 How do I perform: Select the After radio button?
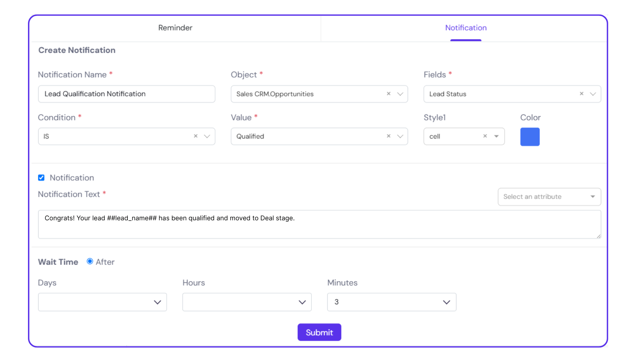click(x=90, y=261)
